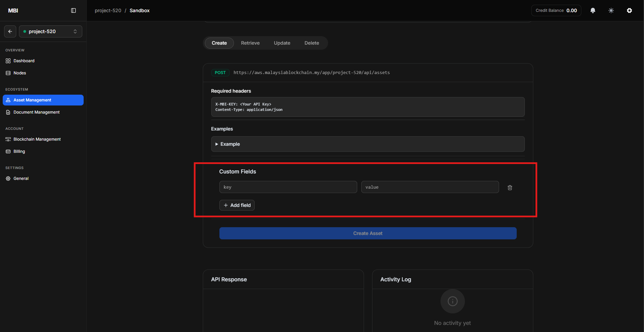Image resolution: width=644 pixels, height=332 pixels.
Task: Click the key input field
Action: 288,187
